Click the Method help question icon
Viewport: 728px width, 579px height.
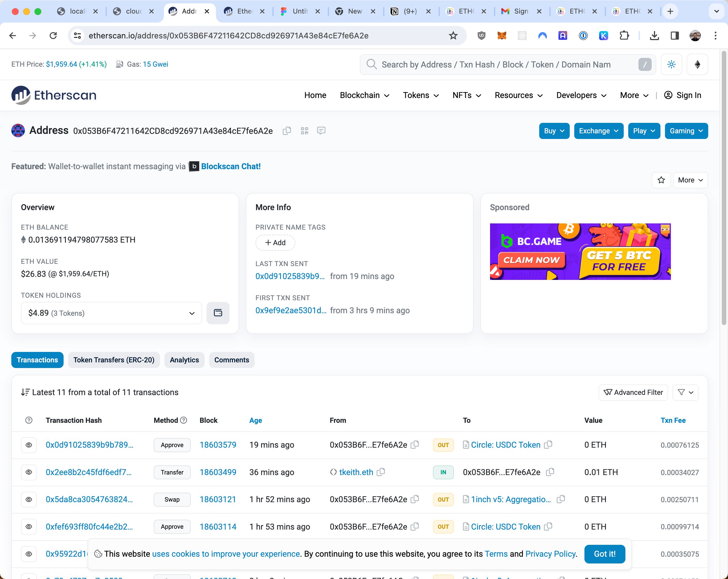click(184, 420)
